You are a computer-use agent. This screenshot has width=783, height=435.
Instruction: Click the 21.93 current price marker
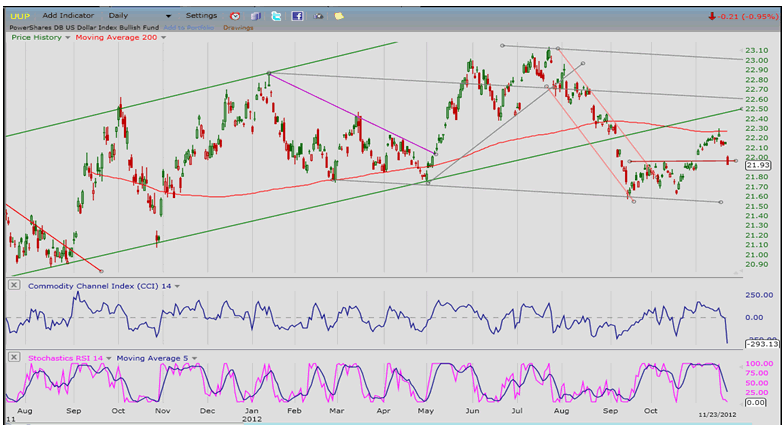click(x=756, y=162)
